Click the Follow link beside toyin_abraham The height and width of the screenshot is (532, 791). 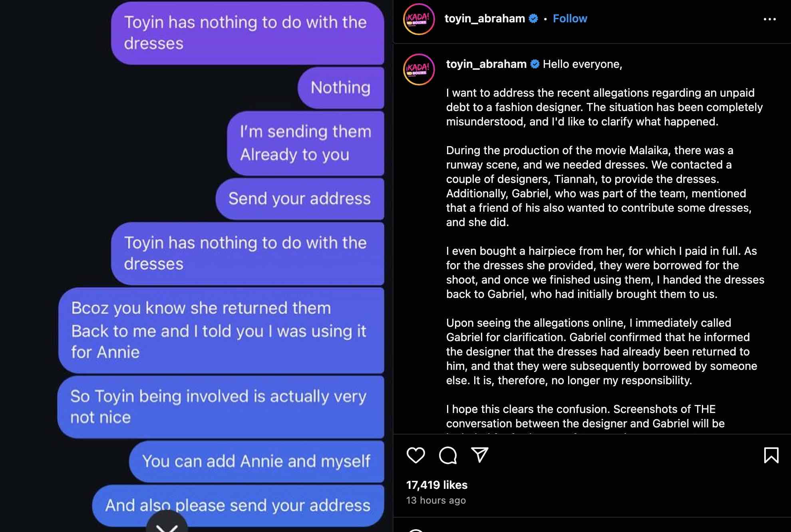(570, 18)
